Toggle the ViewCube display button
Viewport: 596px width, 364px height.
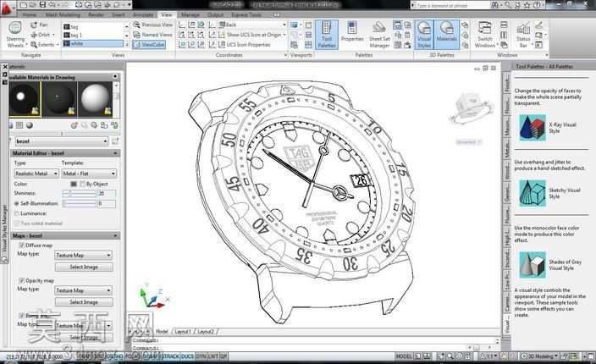click(149, 45)
